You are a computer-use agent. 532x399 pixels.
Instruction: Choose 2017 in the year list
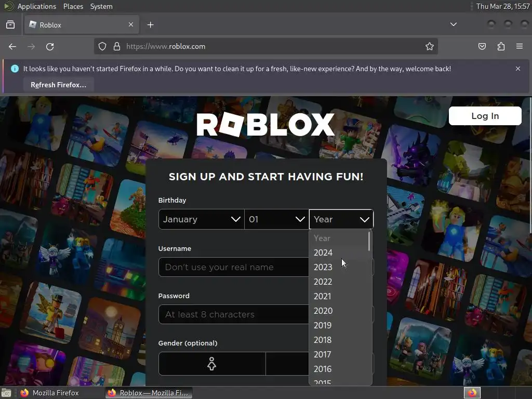(338, 354)
